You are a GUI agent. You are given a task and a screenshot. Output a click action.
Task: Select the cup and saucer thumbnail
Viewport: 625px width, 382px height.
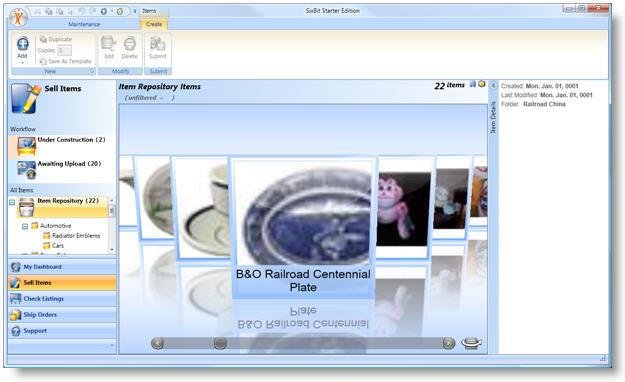click(x=201, y=207)
